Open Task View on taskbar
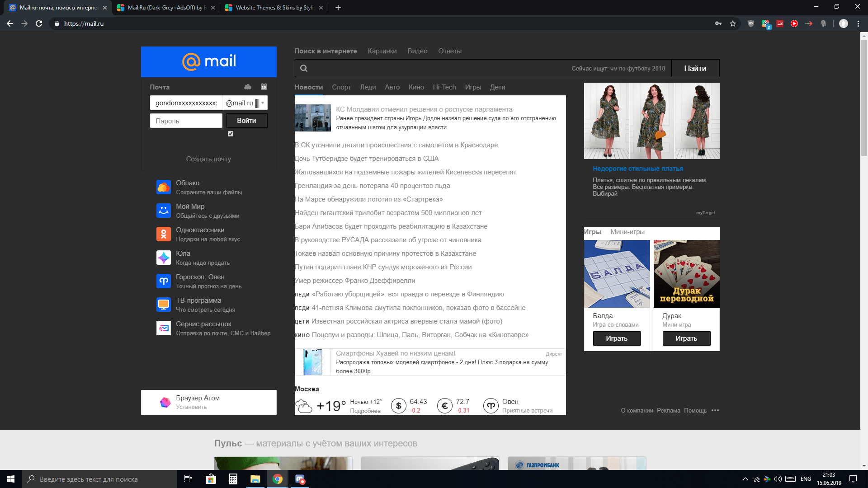The image size is (868, 488). [188, 479]
